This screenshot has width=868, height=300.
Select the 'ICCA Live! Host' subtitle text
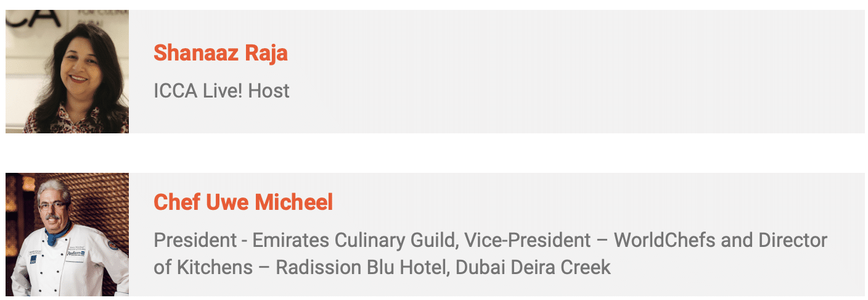coord(221,91)
